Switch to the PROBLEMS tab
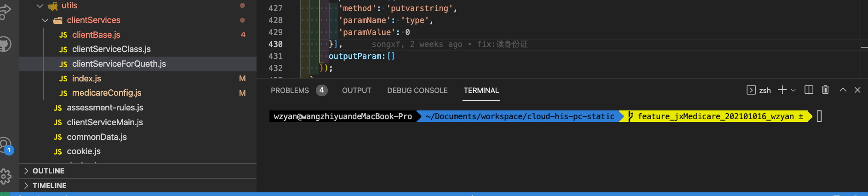 coord(290,91)
